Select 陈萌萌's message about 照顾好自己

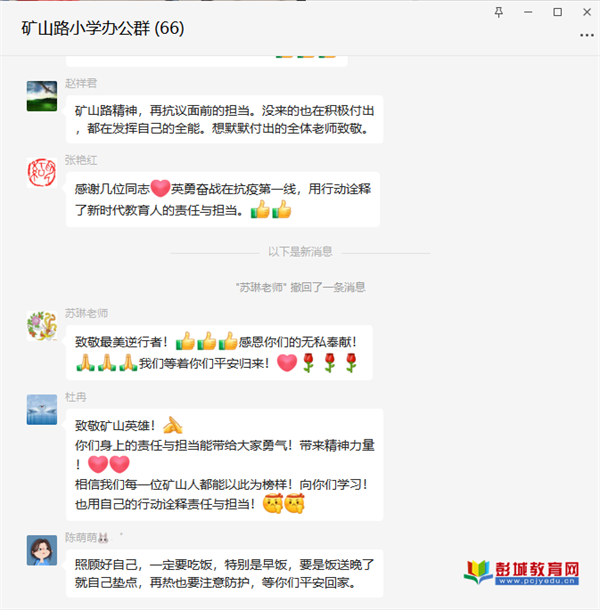(x=225, y=573)
